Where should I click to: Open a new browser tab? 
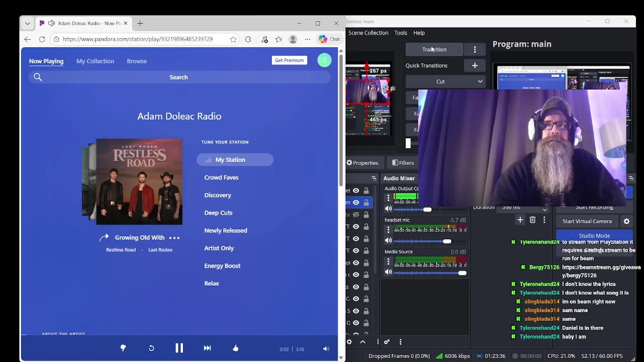[x=140, y=23]
